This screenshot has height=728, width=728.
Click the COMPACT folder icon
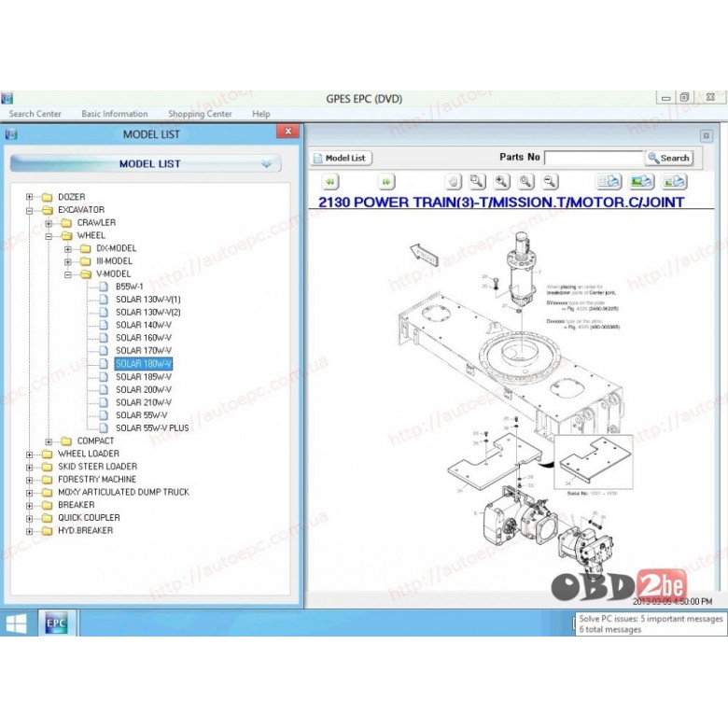[x=66, y=441]
